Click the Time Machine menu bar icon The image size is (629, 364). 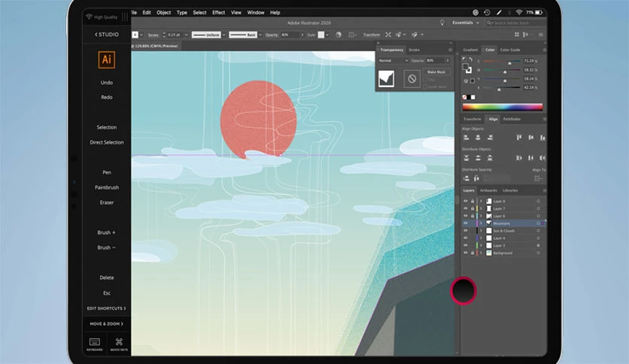tap(487, 13)
